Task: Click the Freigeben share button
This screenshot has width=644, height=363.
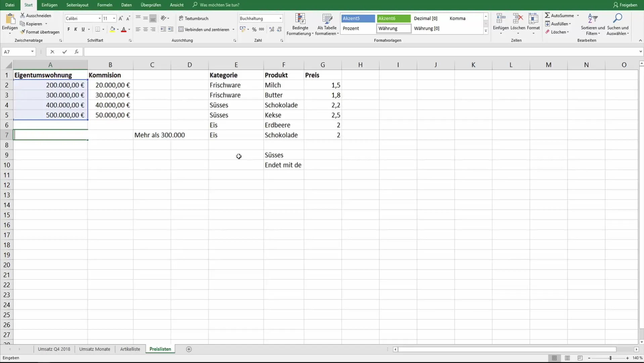Action: [x=625, y=5]
